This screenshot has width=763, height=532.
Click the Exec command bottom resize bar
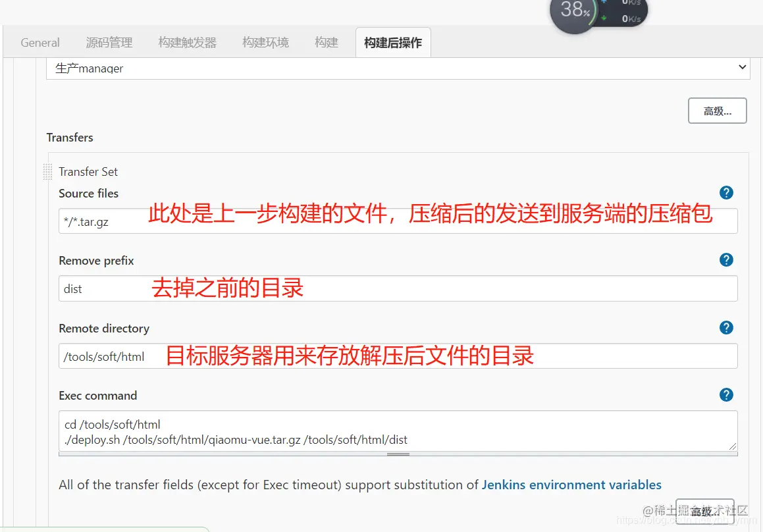click(398, 454)
